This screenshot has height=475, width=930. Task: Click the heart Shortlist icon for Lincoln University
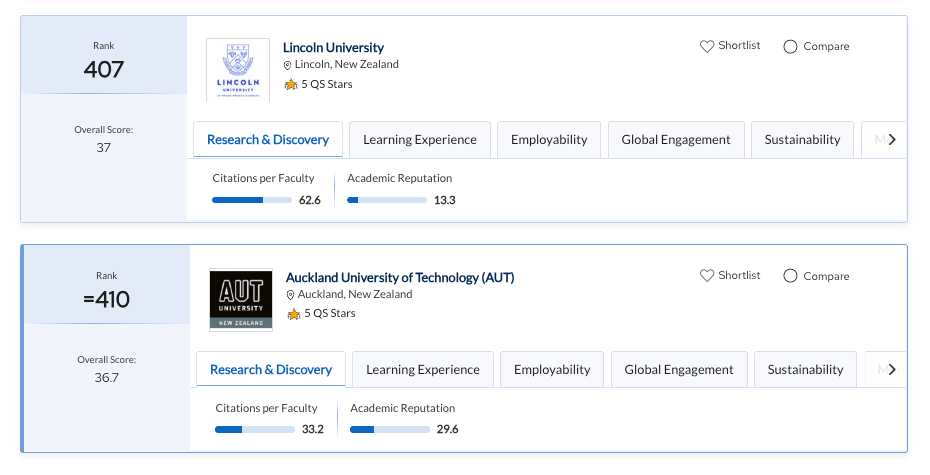pos(707,46)
